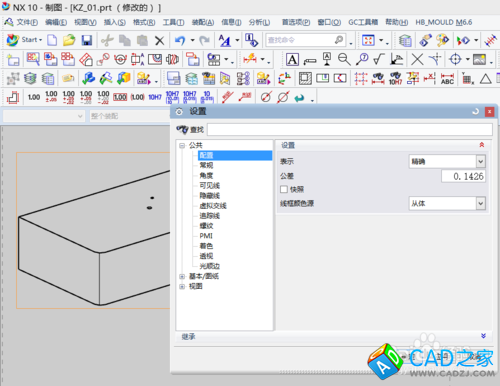The image size is (500, 386).
Task: Select the Center Mark target icon
Action: (455, 60)
